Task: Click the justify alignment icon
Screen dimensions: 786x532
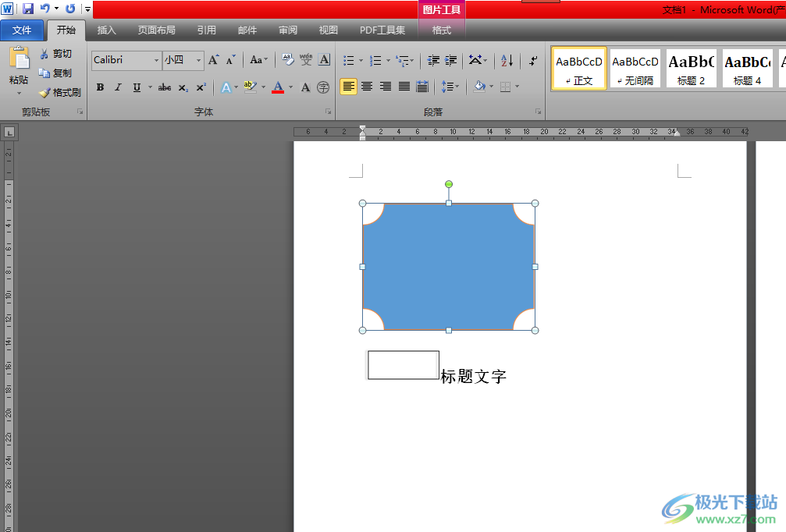Action: tap(404, 87)
